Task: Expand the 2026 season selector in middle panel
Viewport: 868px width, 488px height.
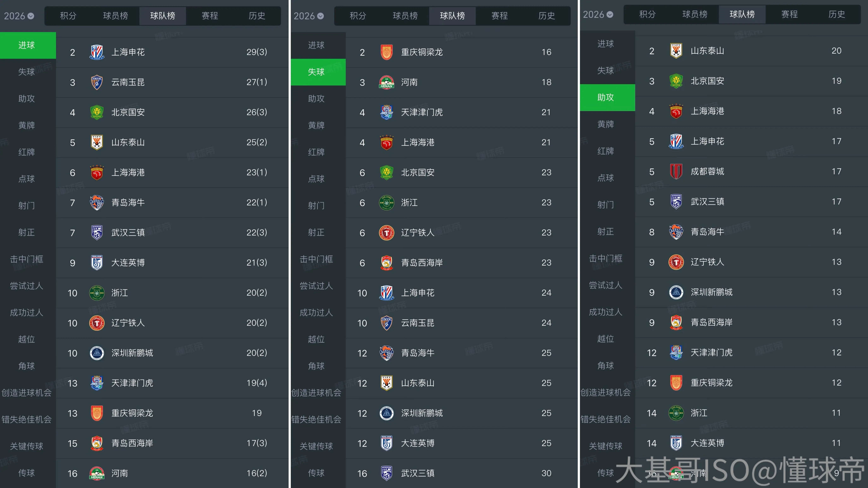Action: 309,16
